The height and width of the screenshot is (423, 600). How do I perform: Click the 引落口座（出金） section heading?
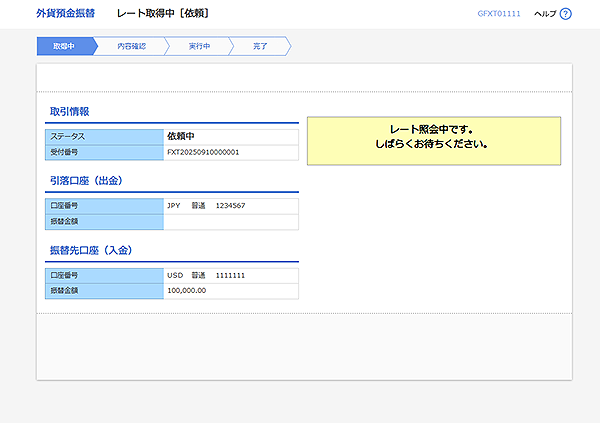(86, 181)
